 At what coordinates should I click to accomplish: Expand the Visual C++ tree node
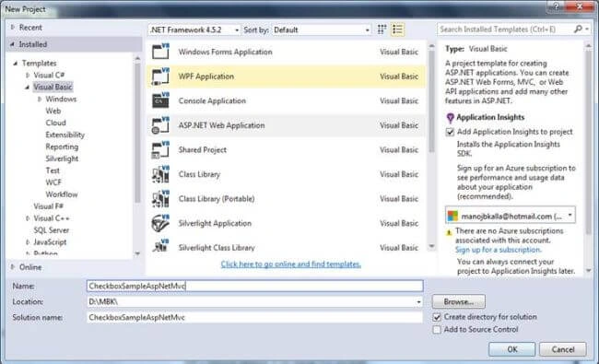click(28, 218)
